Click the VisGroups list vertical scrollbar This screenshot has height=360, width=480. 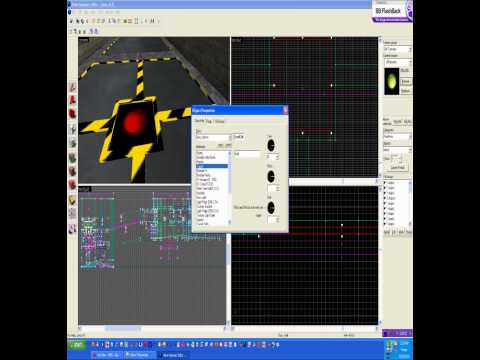tap(410, 203)
